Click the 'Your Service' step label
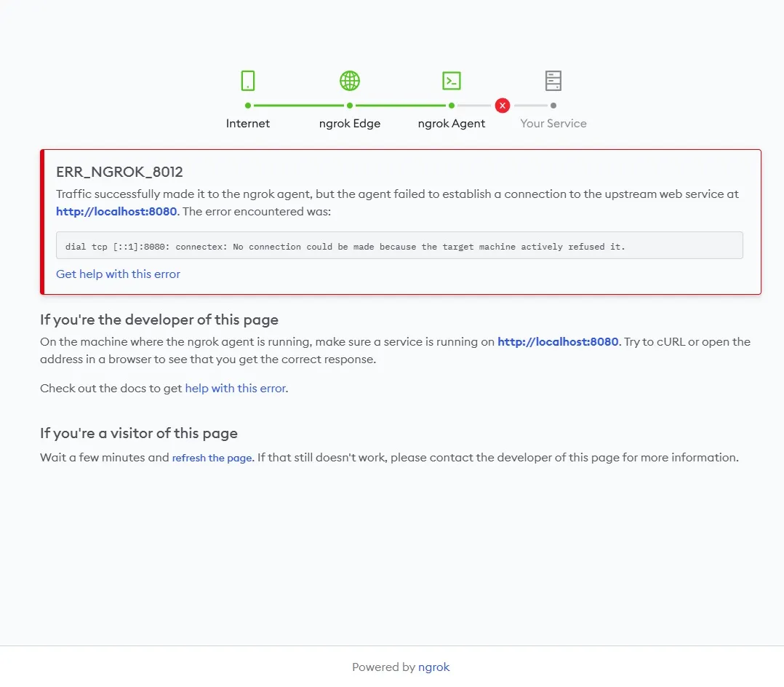The image size is (784, 687). [x=553, y=124]
